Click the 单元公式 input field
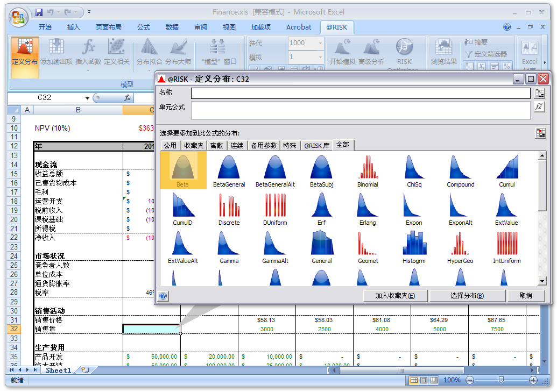The width and height of the screenshot is (557, 392). [x=361, y=110]
